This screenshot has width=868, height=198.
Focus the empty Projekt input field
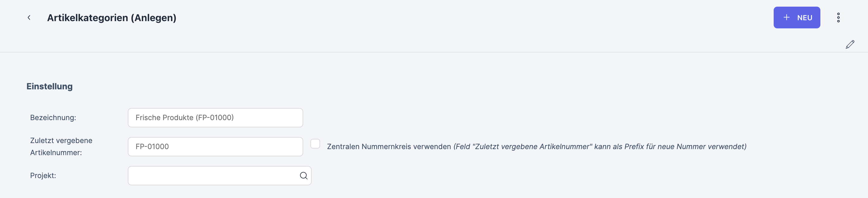[x=212, y=176]
